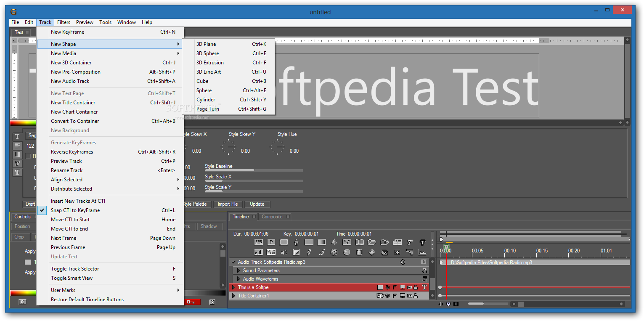Click the filmstrip icon in timeline toolbar
644x321 pixels.
[x=360, y=242]
